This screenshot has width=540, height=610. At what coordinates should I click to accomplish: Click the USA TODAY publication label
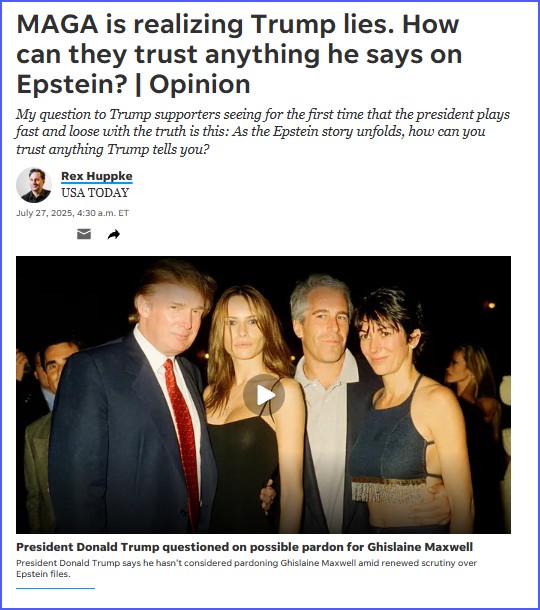[95, 193]
